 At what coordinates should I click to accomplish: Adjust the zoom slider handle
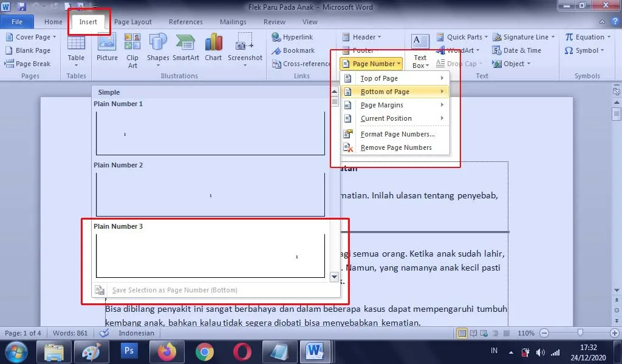580,332
